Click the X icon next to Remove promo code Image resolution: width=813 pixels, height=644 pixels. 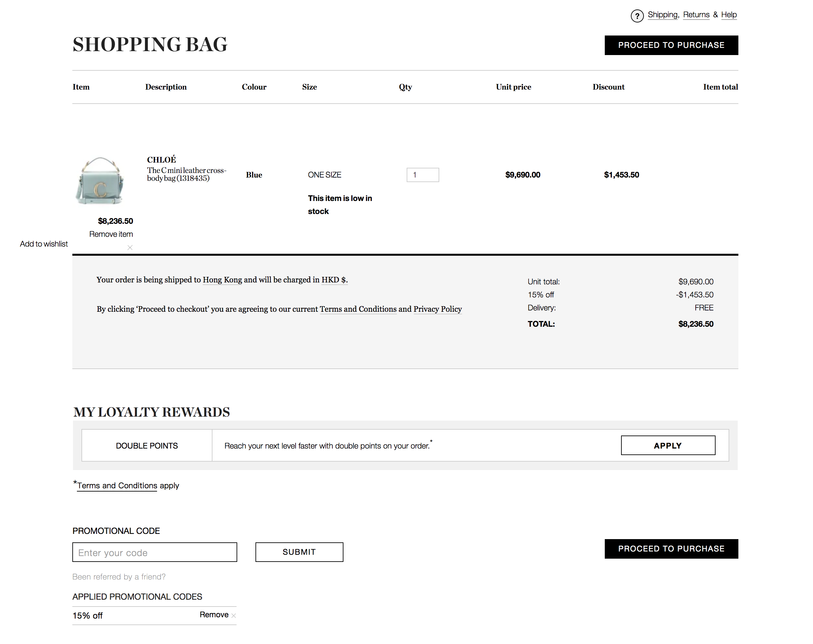[234, 616]
